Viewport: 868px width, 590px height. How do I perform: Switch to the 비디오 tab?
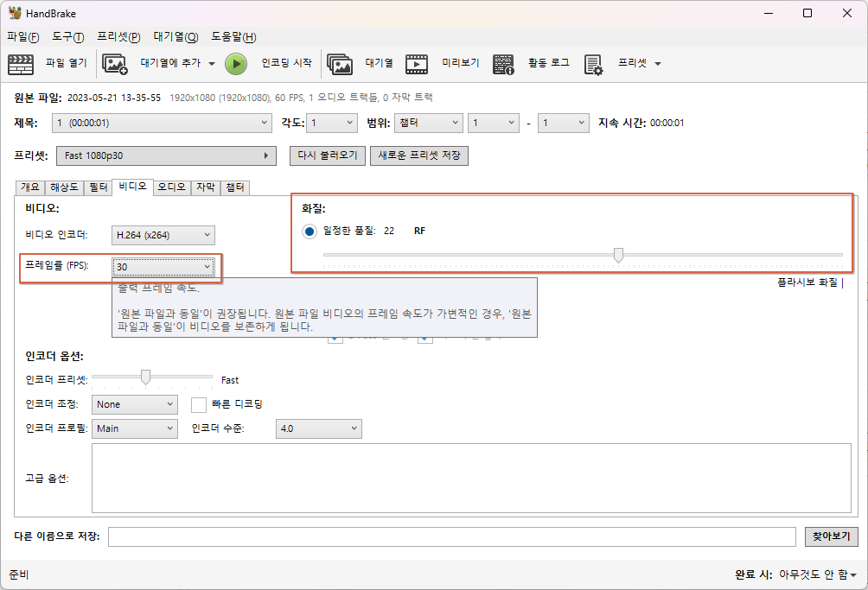tap(132, 187)
